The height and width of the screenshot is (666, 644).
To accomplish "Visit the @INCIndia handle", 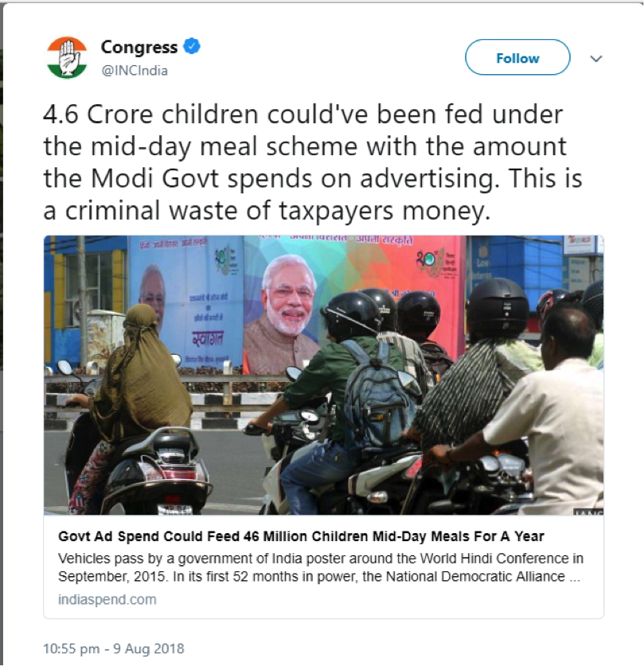I will click(x=135, y=70).
